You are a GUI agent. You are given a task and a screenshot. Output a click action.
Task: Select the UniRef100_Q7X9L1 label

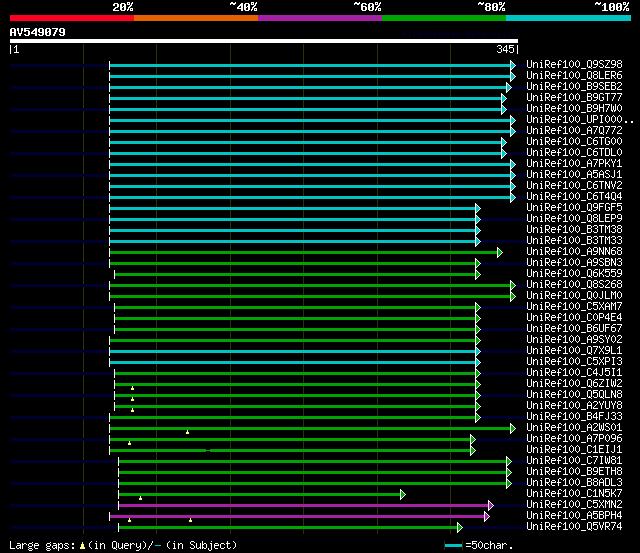(574, 351)
